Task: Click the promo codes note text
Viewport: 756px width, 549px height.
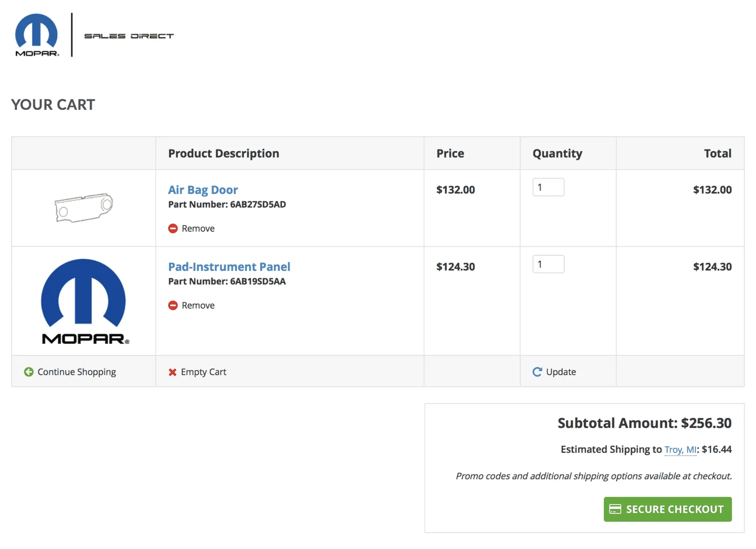Action: point(594,476)
